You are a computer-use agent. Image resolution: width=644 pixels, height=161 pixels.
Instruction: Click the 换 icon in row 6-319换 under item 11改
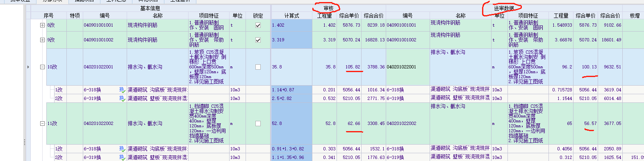[x=122, y=157]
